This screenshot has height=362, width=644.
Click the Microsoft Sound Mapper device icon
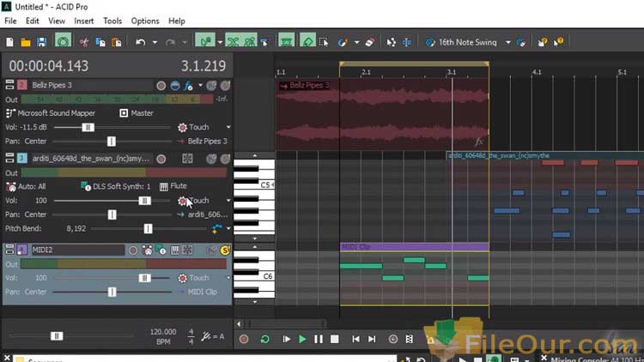9,113
